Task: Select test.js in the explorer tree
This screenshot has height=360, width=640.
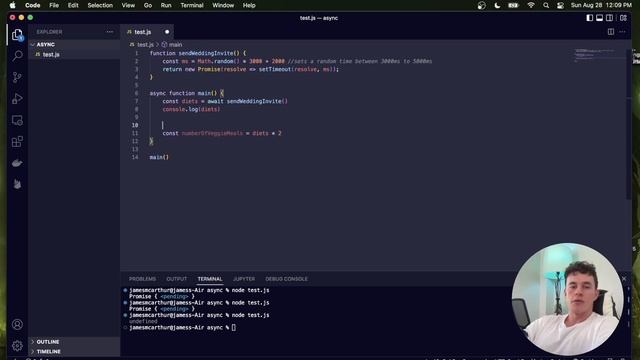Action: [75, 54]
